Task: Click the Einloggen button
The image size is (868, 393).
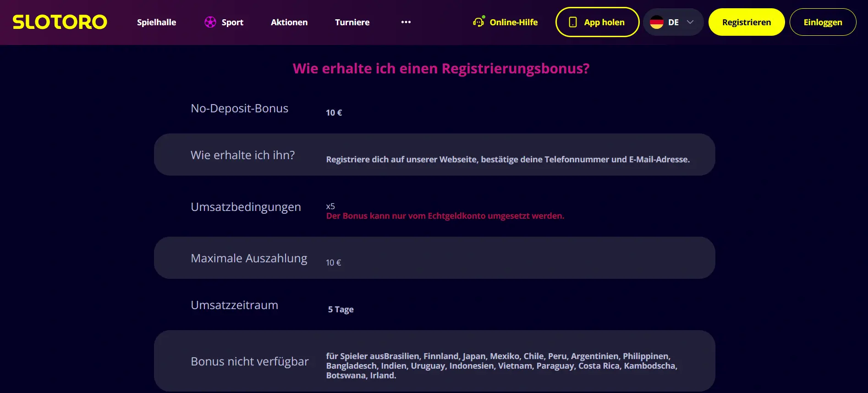Action: [823, 22]
